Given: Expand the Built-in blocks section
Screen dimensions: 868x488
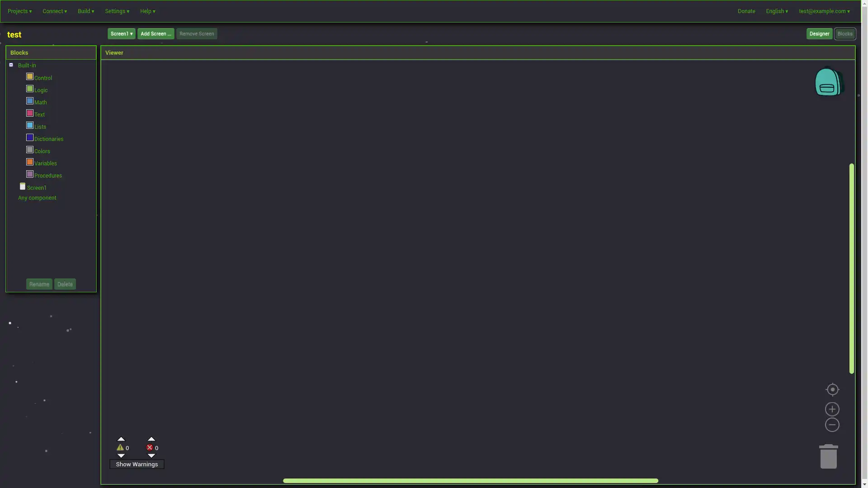Looking at the screenshot, I should pyautogui.click(x=11, y=65).
